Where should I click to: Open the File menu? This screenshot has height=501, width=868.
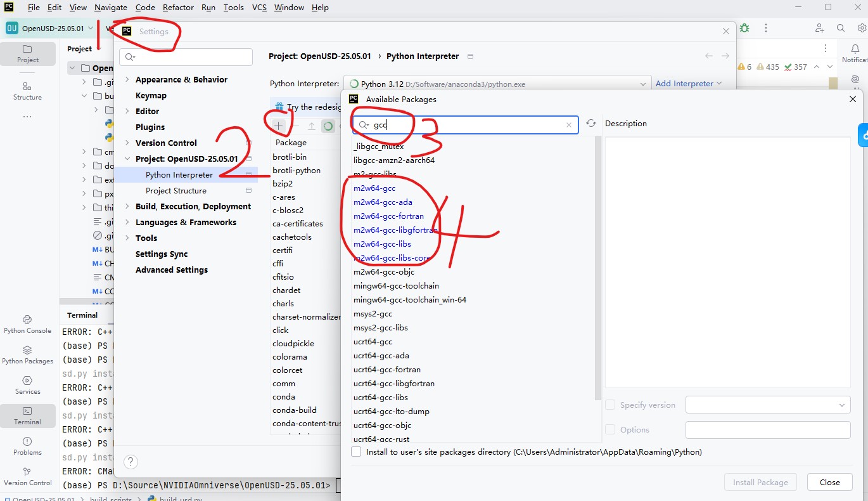[x=34, y=8]
